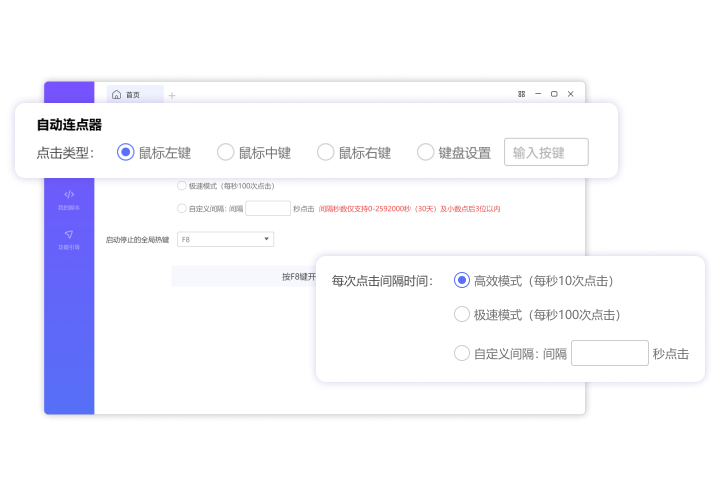Click the code script icon in sidebar
The image size is (720, 496).
point(69,194)
